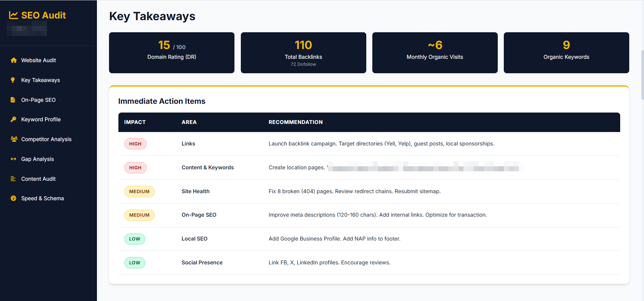Click the people icon beside Competitor Analysis

pyautogui.click(x=14, y=139)
